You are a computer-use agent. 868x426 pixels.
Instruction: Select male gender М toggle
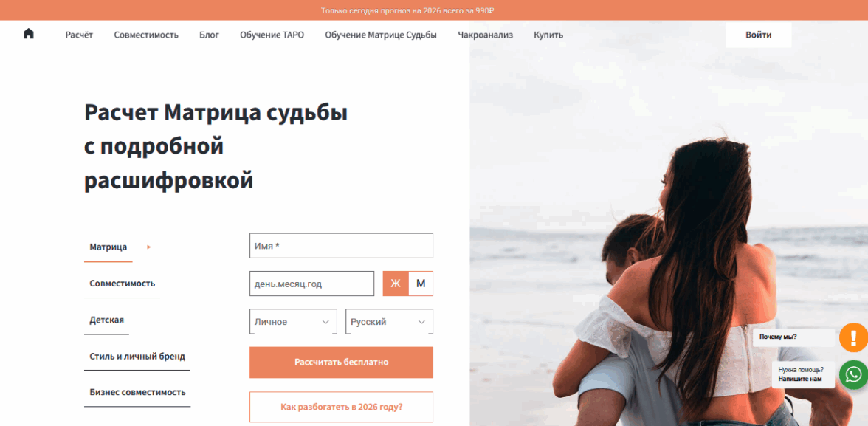(x=421, y=284)
